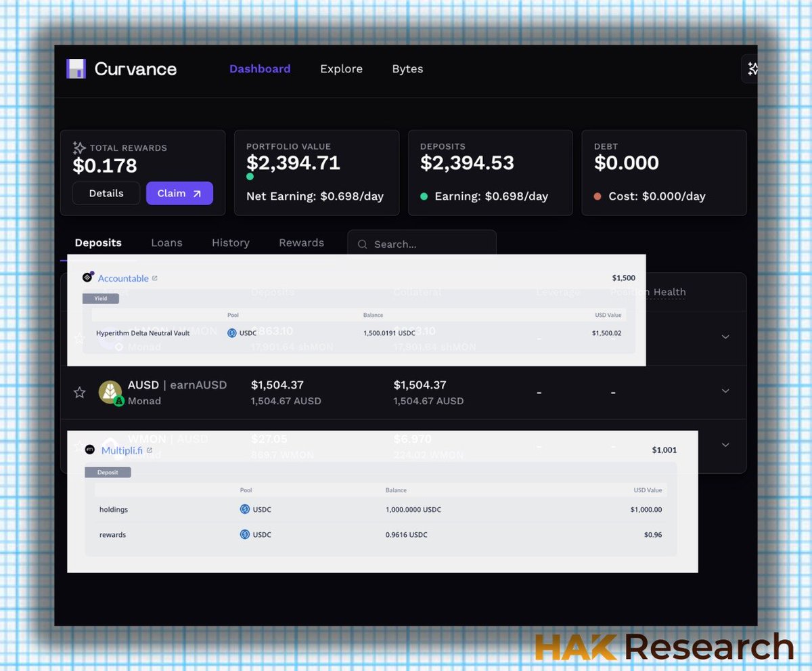Click the Details button under Total Rewards
This screenshot has height=671, width=812.
(x=106, y=193)
